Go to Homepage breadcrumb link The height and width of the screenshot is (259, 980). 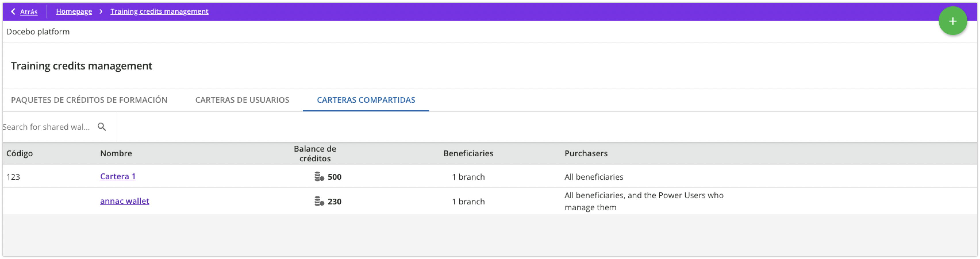[x=74, y=11]
